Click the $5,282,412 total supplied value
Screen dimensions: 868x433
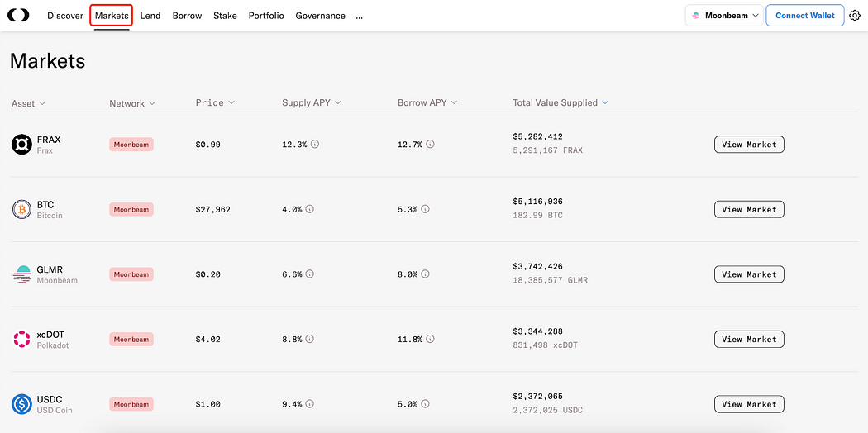coord(537,136)
